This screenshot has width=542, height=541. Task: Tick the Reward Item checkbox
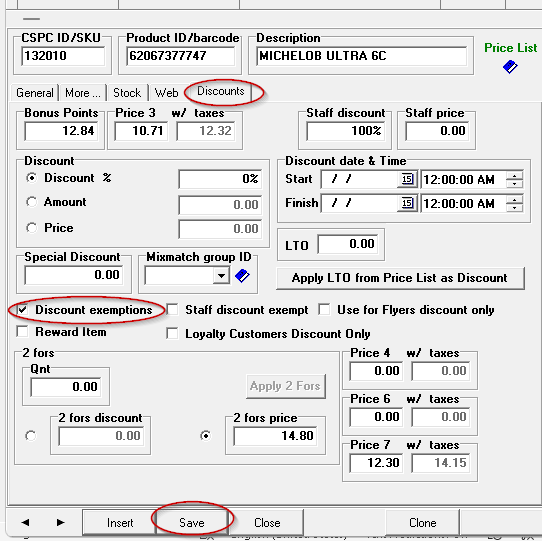[22, 332]
